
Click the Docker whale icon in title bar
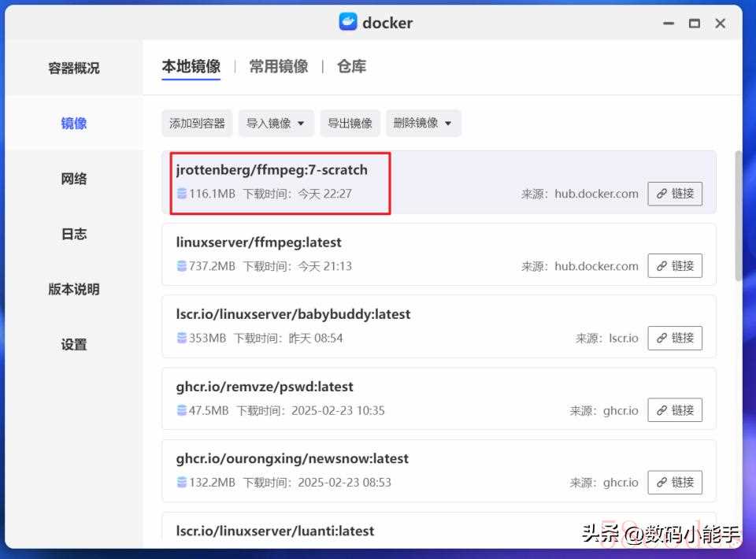coord(348,22)
